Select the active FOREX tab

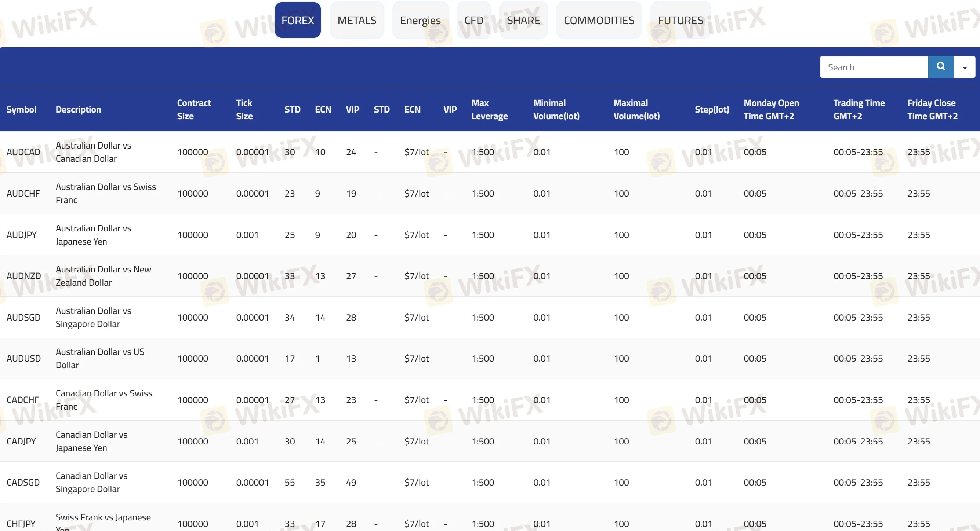coord(298,20)
